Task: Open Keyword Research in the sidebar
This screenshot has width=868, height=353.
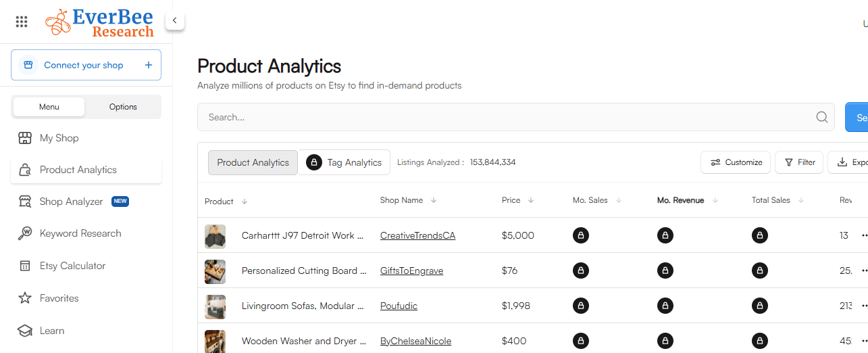Action: (86, 233)
